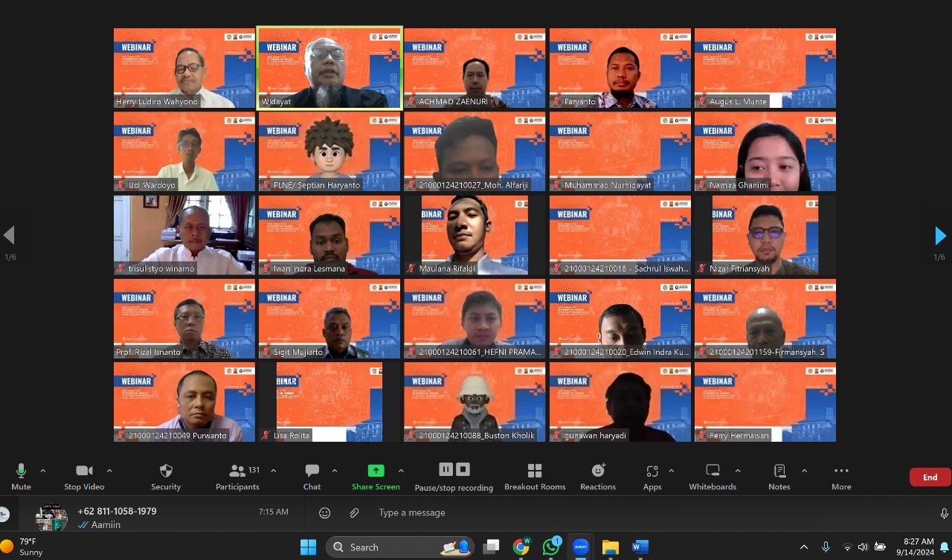Screen dimensions: 952x560
Task: Stop the recording with square button
Action: coord(463,469)
